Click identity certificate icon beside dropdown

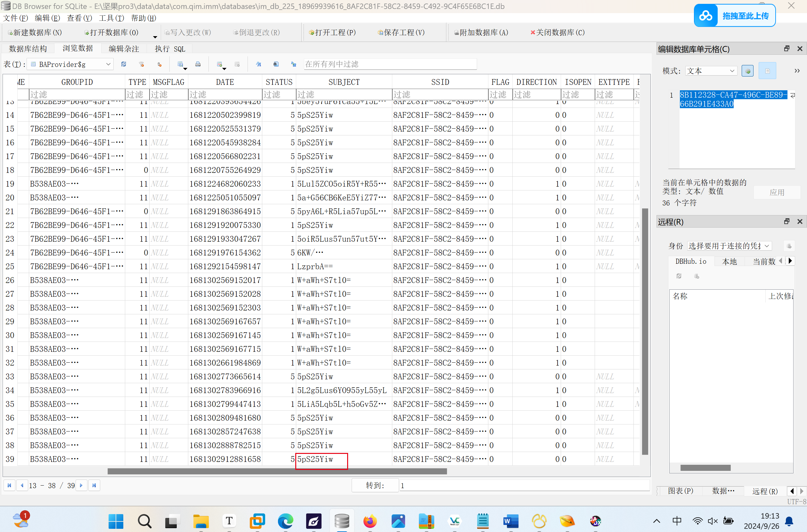pyautogui.click(x=789, y=246)
